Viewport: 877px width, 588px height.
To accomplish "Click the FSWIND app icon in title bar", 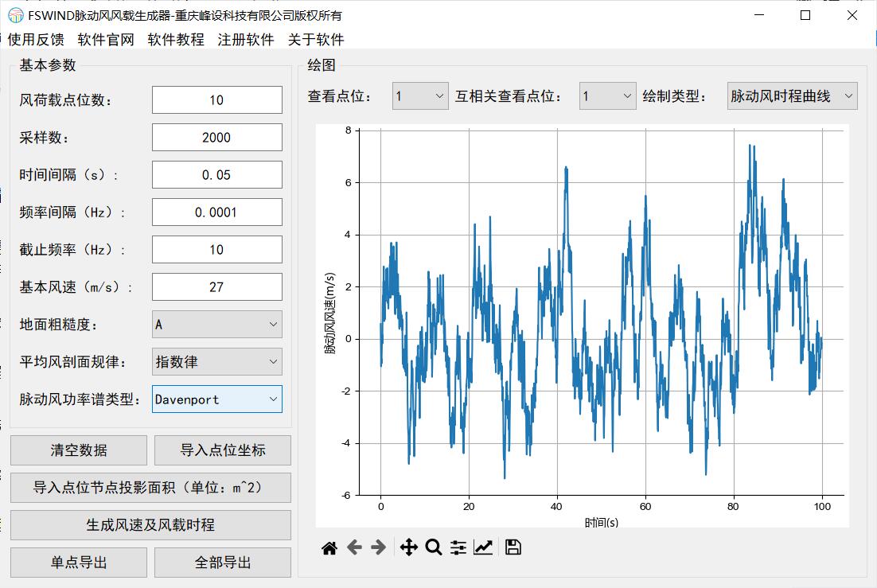I will (x=16, y=15).
